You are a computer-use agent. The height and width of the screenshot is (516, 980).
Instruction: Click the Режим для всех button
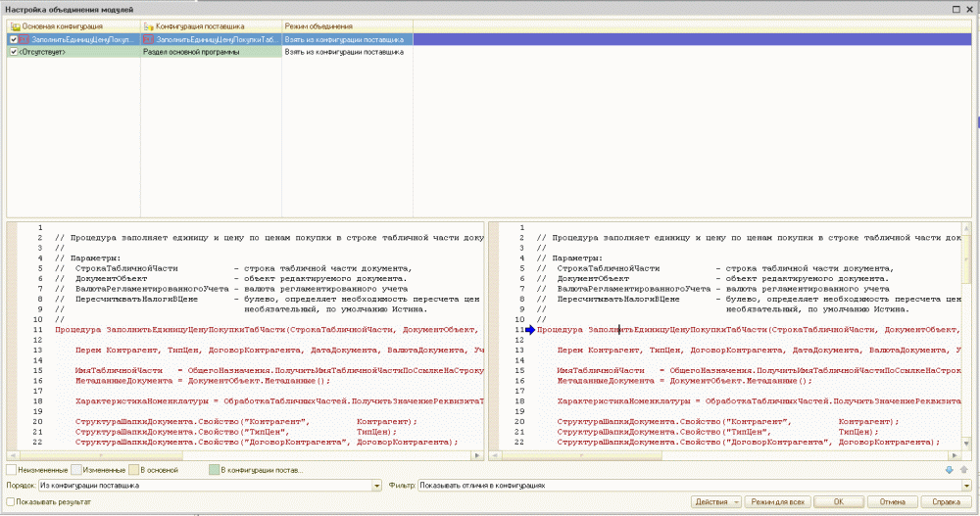tap(777, 501)
